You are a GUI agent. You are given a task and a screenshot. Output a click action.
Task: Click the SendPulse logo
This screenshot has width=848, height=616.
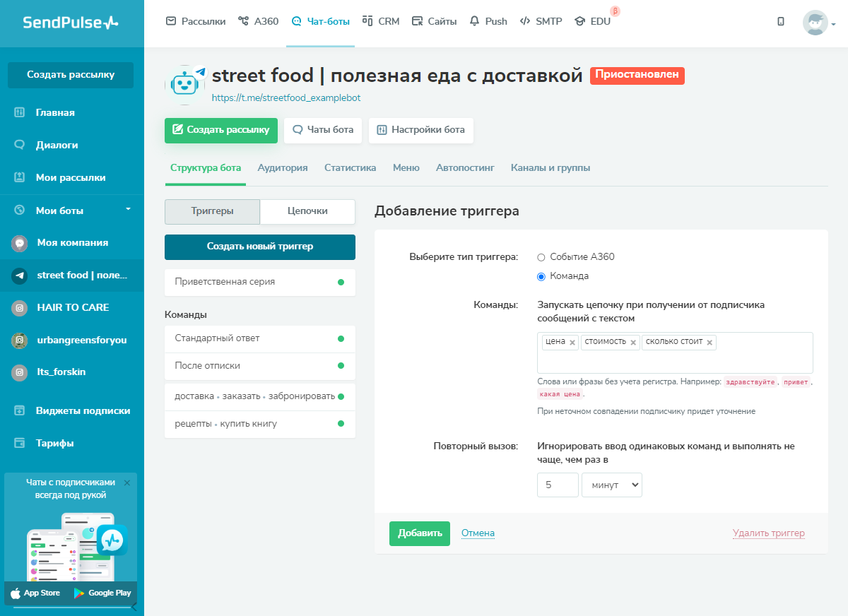(x=71, y=23)
